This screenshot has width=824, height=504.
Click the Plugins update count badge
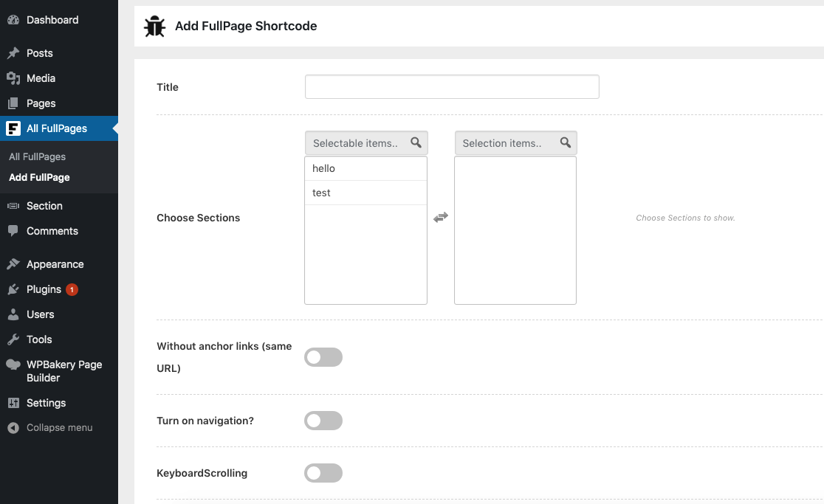pyautogui.click(x=72, y=289)
